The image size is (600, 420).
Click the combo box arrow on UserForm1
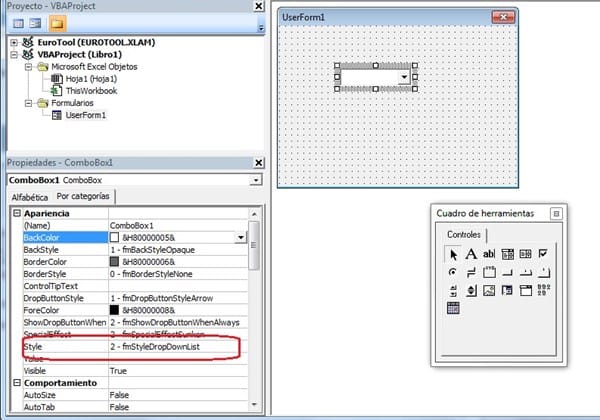pos(404,77)
